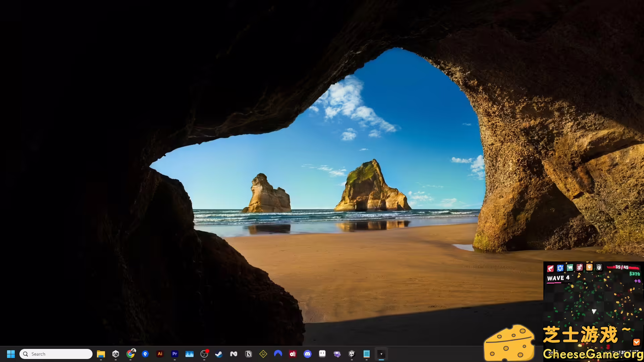644x362 pixels.
Task: Open the blue arc icon app
Action: point(278,353)
